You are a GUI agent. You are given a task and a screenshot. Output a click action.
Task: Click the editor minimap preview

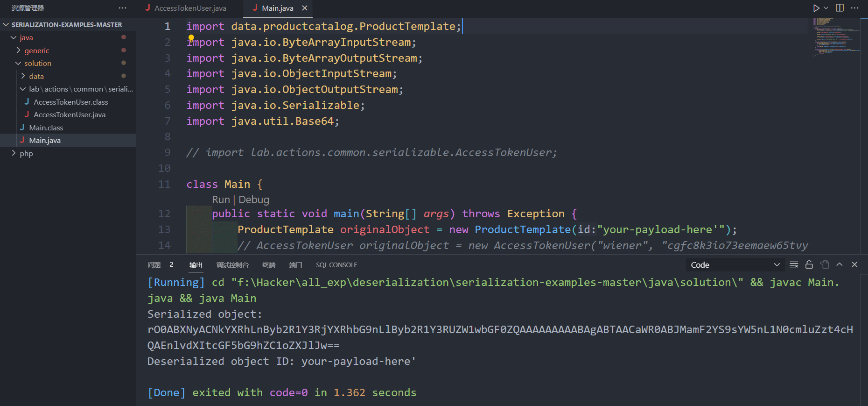click(836, 37)
